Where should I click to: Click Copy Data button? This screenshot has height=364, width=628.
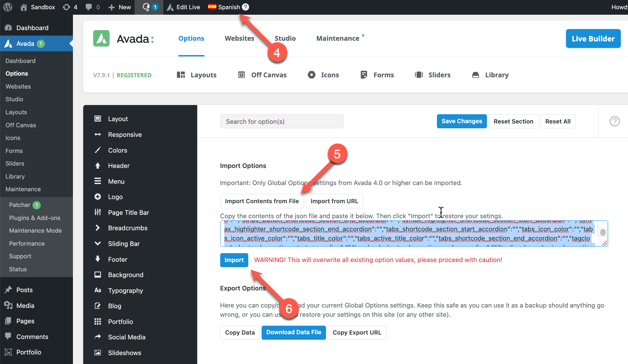240,333
